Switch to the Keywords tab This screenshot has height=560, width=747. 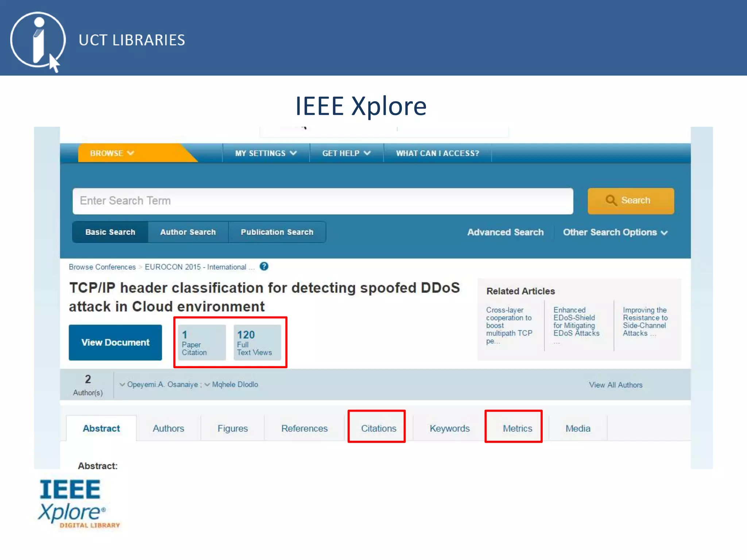(x=450, y=428)
